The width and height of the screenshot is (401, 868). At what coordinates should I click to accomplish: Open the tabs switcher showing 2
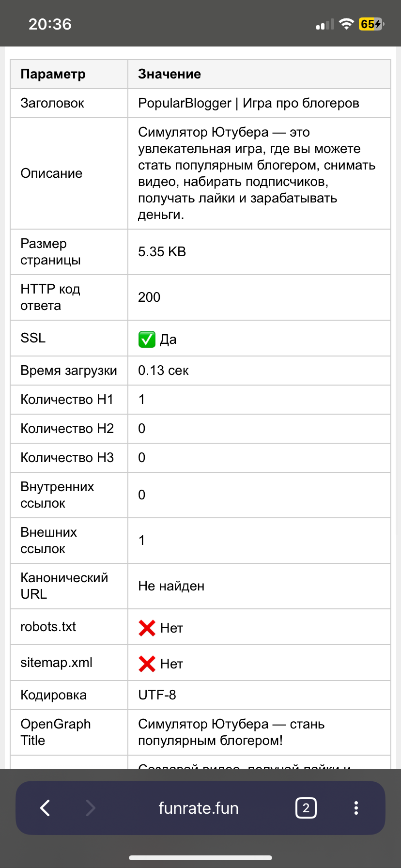pyautogui.click(x=306, y=807)
